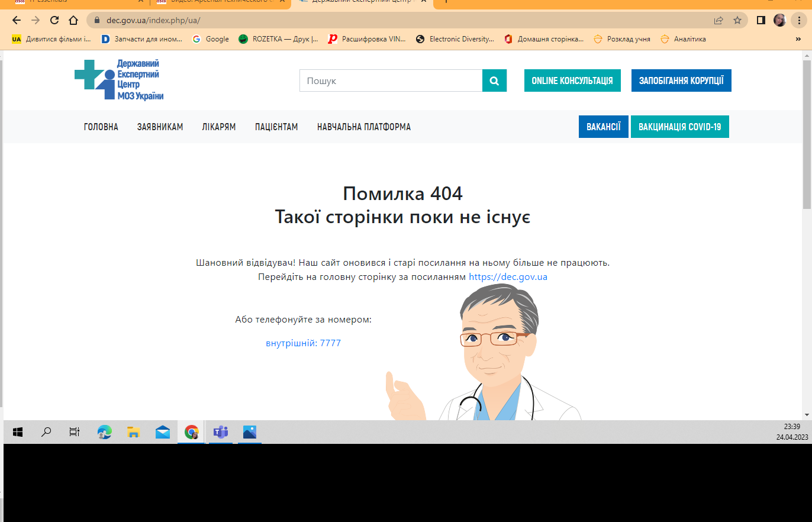The width and height of the screenshot is (812, 522).
Task: Go back using the browser back arrow
Action: (17, 20)
